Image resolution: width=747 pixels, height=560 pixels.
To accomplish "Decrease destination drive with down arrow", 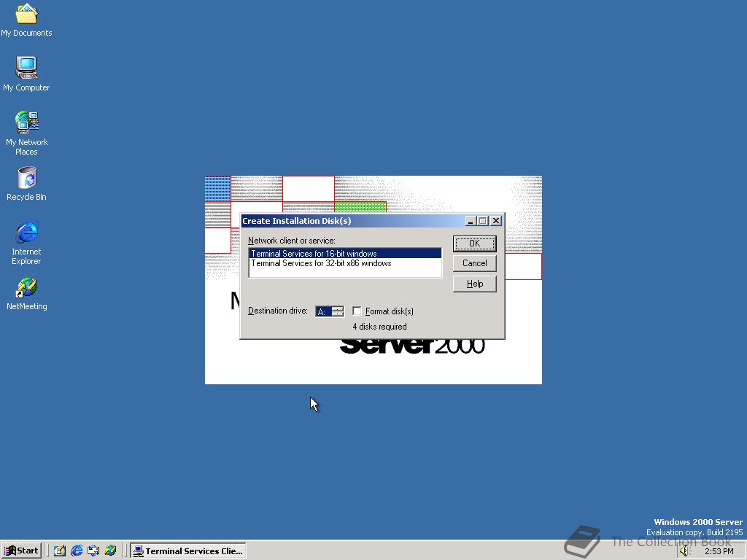I will (x=338, y=314).
